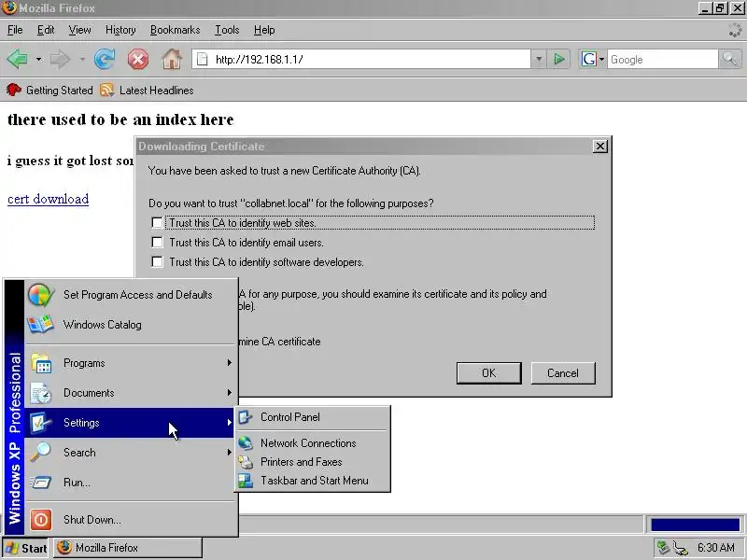Open the Edit menu
Viewport: 747px width, 560px height.
pos(45,30)
